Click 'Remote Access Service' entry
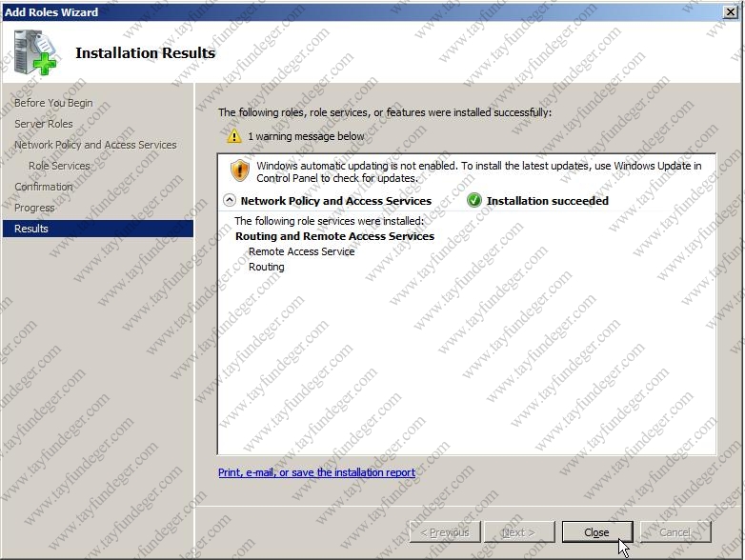This screenshot has width=745, height=560. click(x=302, y=251)
